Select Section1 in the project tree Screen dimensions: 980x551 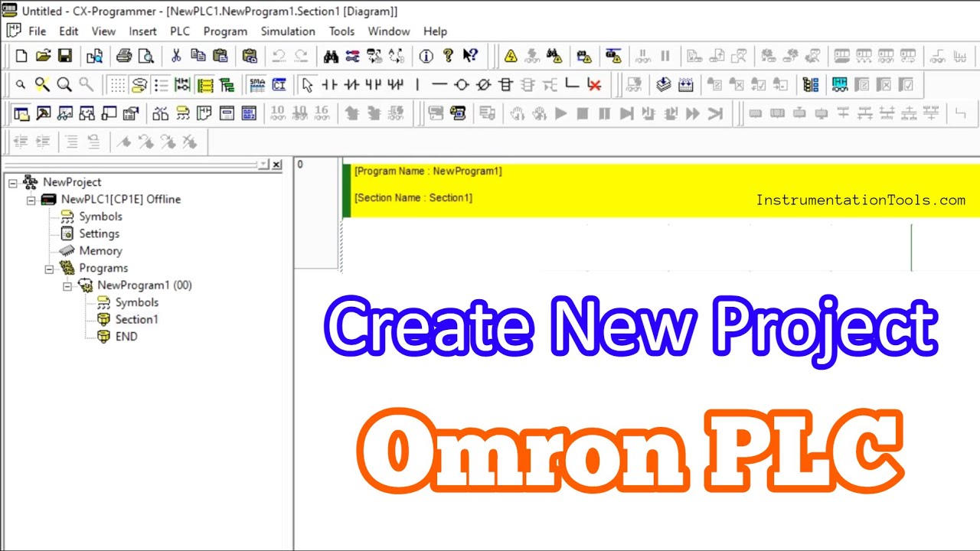point(136,320)
